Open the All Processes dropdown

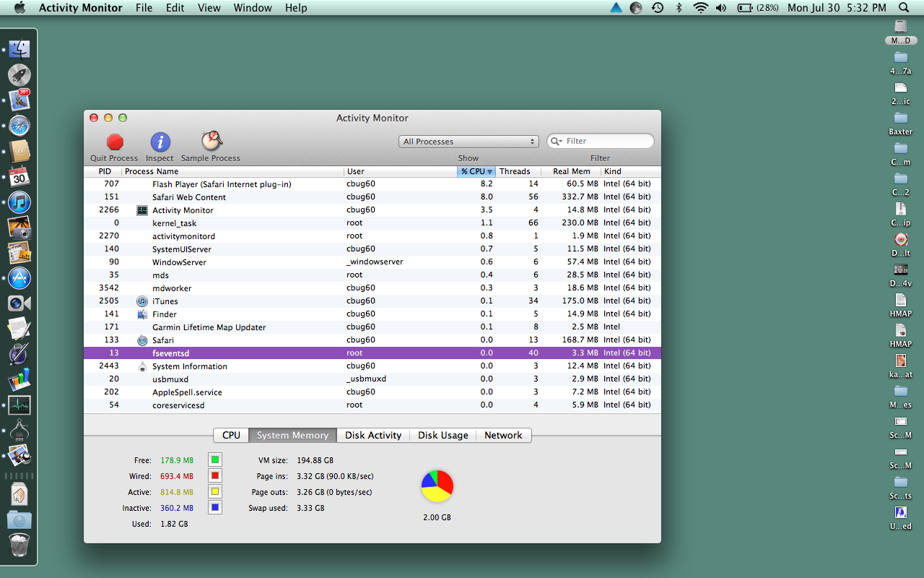pos(468,142)
